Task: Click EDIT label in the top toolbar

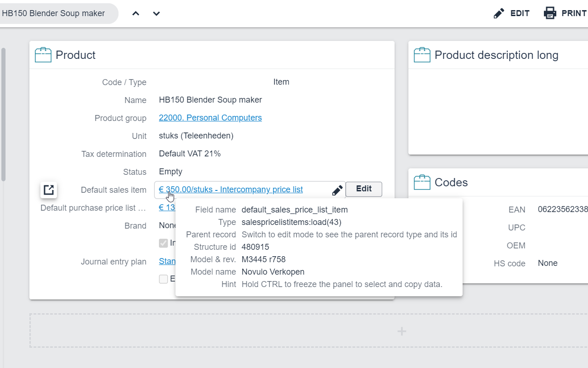Action: point(520,13)
